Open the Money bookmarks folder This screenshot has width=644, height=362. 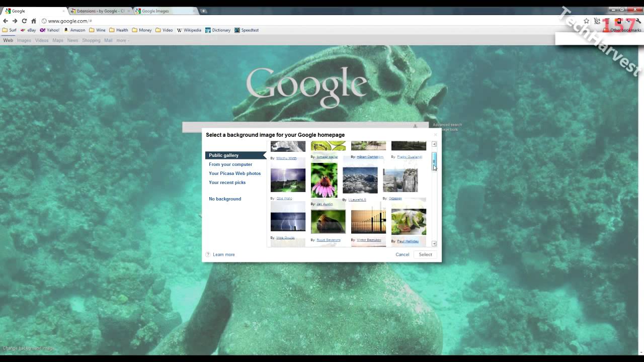click(x=142, y=30)
